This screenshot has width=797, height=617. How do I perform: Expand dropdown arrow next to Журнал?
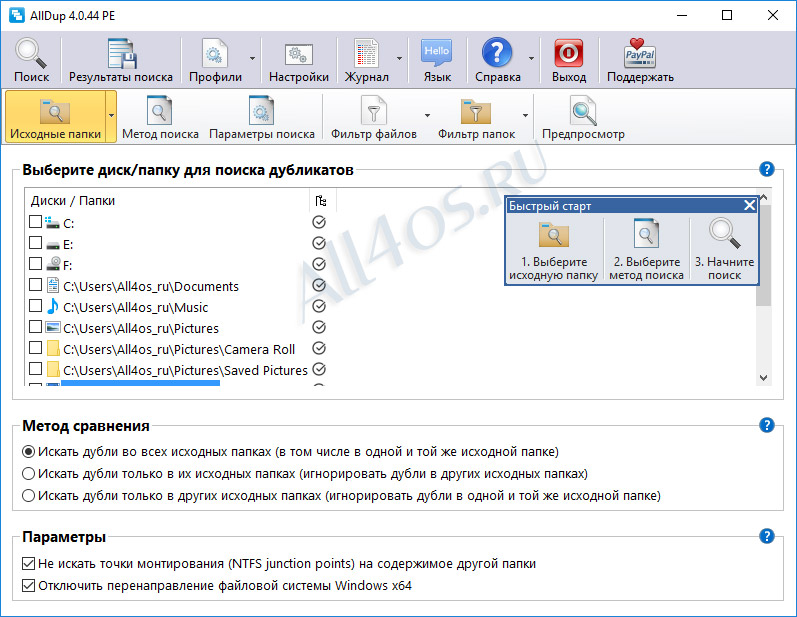[400, 58]
